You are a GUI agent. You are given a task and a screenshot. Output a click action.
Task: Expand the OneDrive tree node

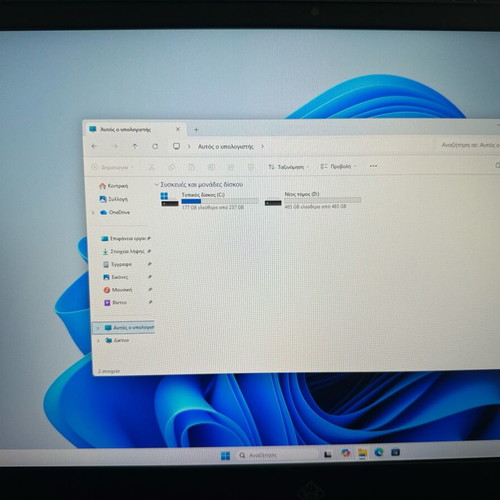click(x=93, y=212)
